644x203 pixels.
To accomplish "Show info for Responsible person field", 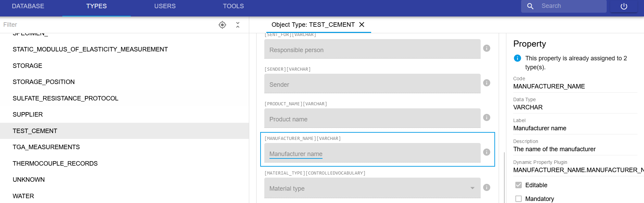I will coord(487,48).
